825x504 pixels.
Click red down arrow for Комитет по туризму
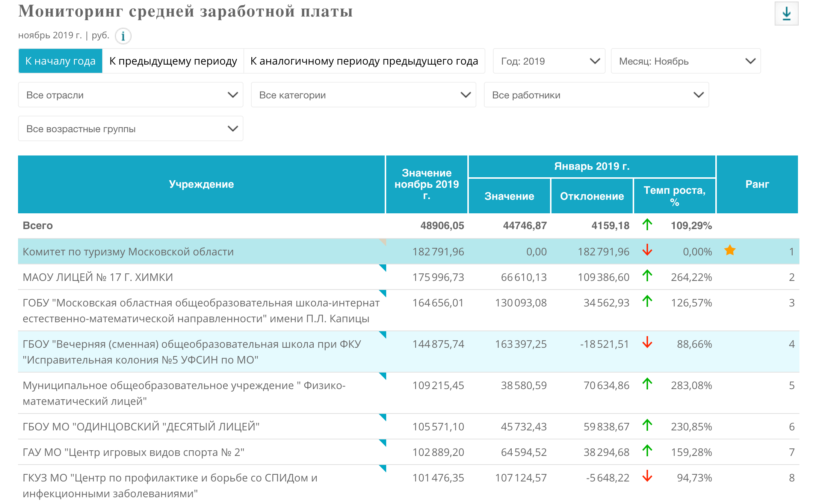[x=647, y=250]
